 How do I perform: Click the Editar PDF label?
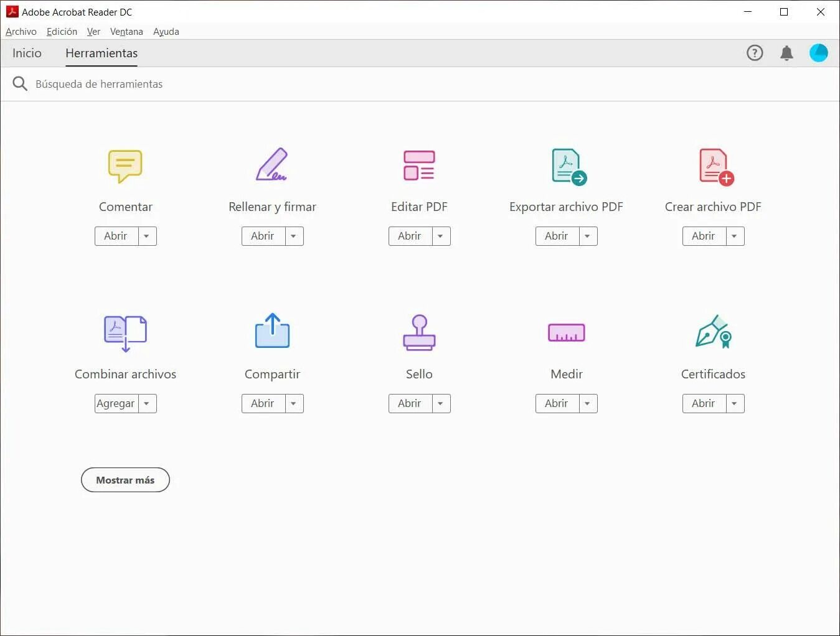click(419, 207)
